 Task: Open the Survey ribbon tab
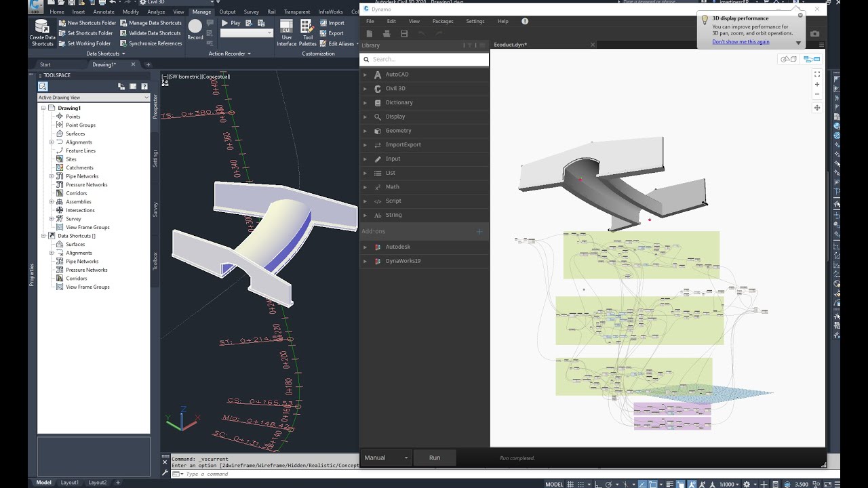[x=251, y=12]
